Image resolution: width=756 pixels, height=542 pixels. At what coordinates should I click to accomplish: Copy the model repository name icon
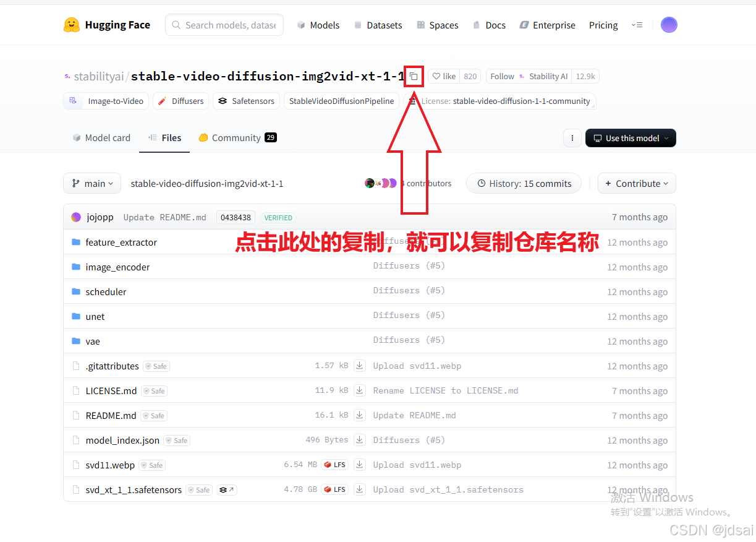pos(414,76)
